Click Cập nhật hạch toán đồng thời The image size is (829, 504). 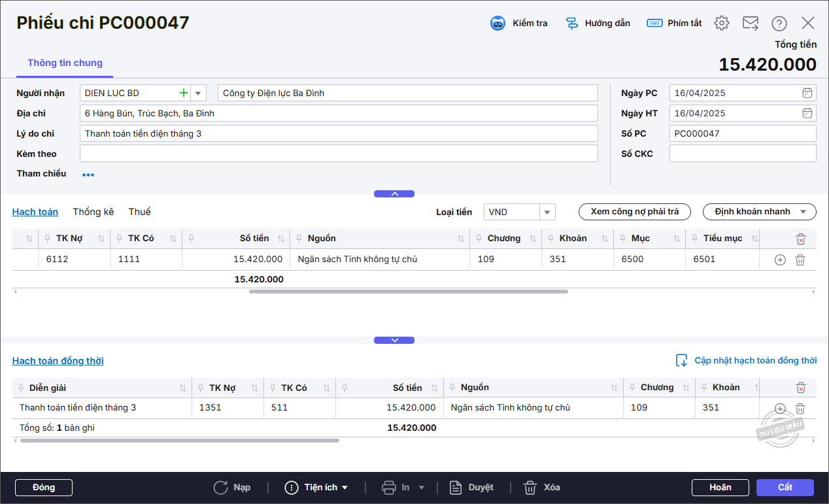[x=746, y=361]
